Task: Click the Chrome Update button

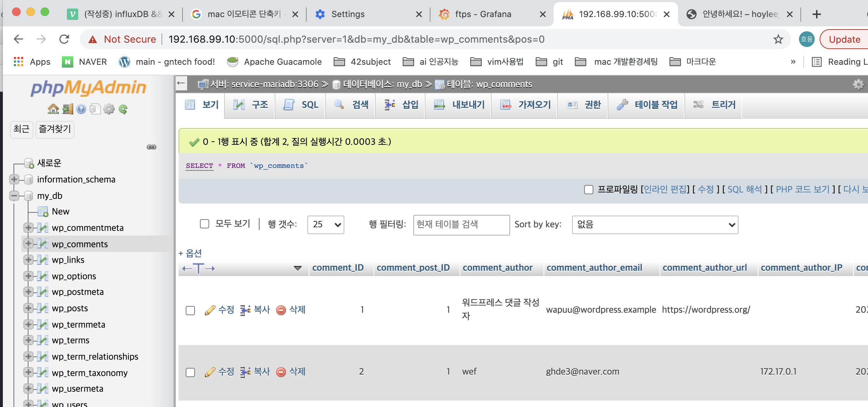Action: [x=845, y=39]
